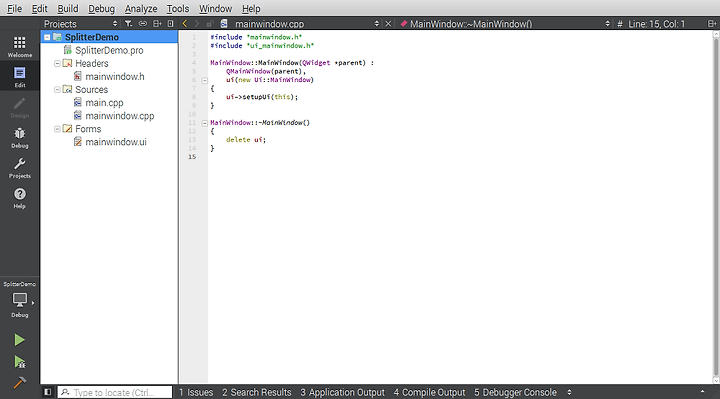
Task: Open the Build menu
Action: click(x=68, y=9)
